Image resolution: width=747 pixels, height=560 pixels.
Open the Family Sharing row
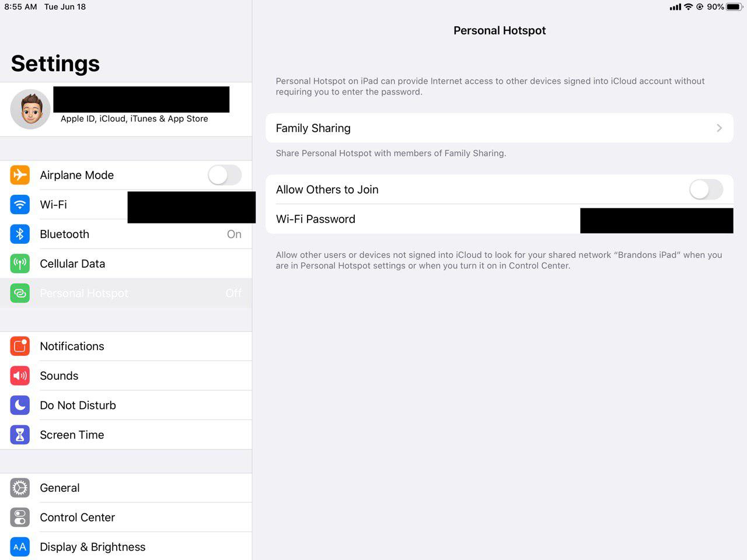(500, 128)
